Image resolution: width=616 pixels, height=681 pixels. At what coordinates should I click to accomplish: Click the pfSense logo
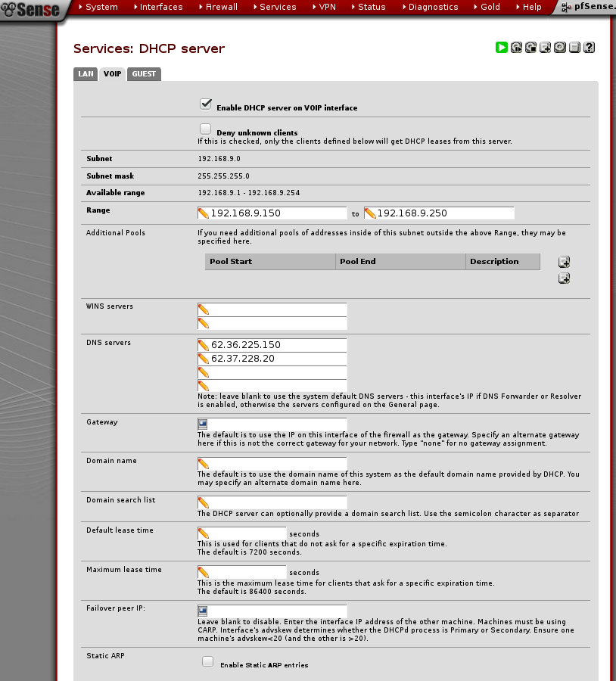[x=30, y=9]
